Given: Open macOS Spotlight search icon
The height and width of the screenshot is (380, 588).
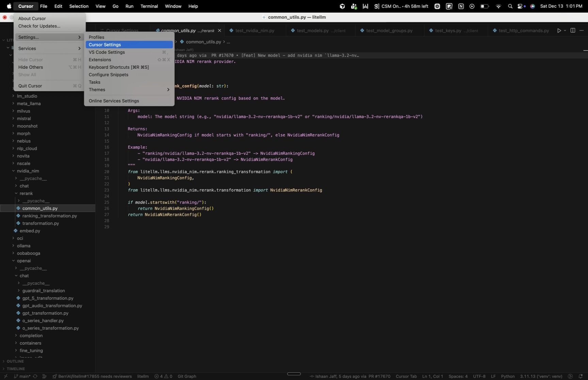Looking at the screenshot, I should [x=510, y=6].
